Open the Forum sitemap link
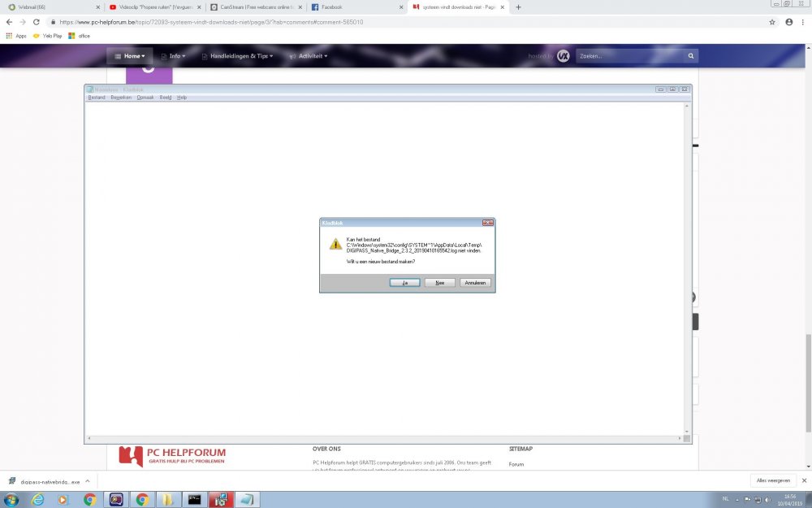The width and height of the screenshot is (812, 508). 516,464
